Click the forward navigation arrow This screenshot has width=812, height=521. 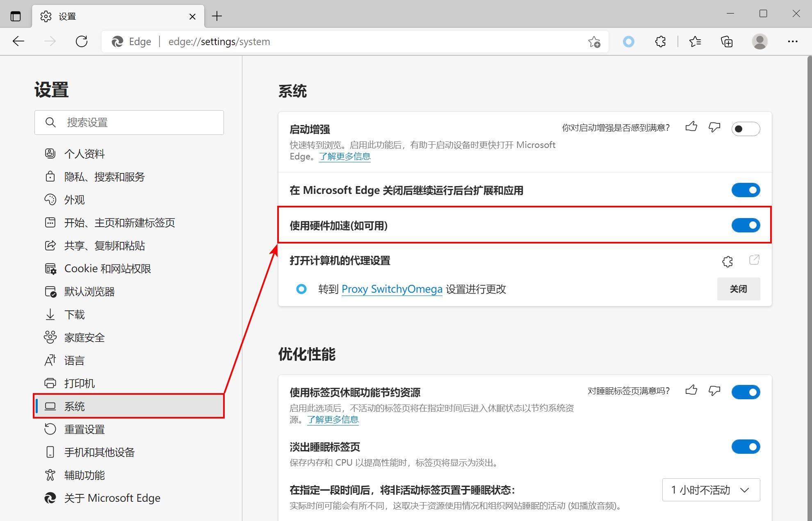[x=50, y=41]
